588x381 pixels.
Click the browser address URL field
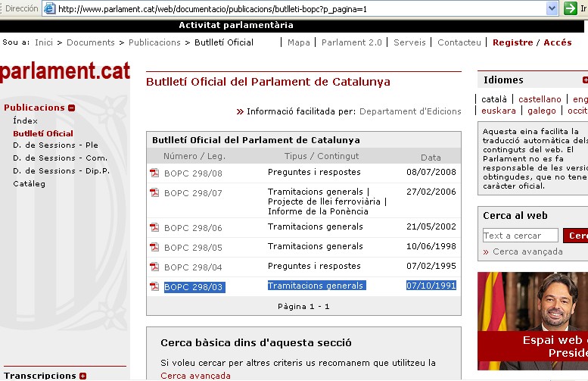[x=301, y=8]
